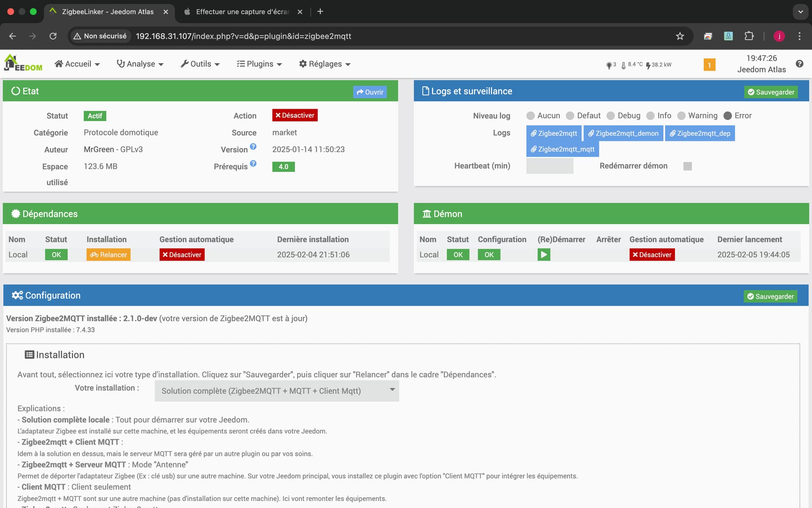Click the Dernière installation date 2025-02-04 21:51:06
This screenshot has height=508, width=812.
click(313, 254)
